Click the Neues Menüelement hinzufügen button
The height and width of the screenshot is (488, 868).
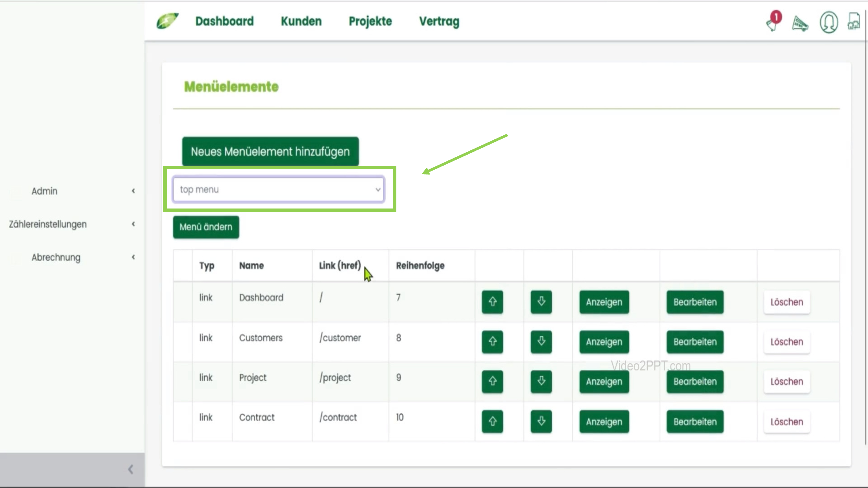[x=270, y=151]
